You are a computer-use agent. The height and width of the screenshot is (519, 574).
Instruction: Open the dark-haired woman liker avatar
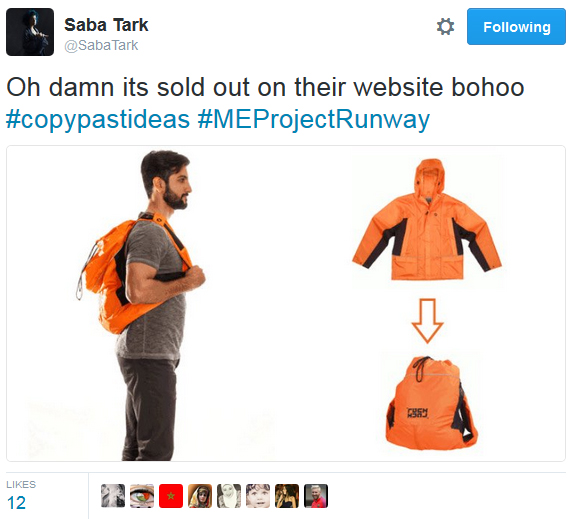coord(287,496)
